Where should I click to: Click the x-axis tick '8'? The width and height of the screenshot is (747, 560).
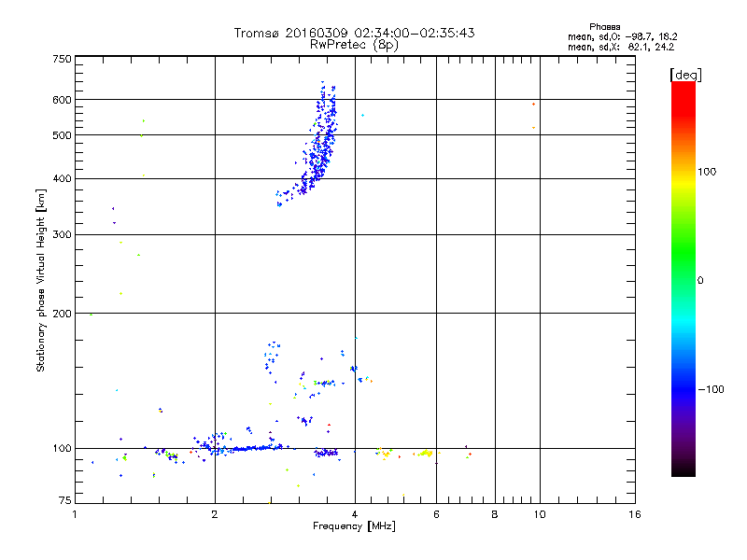(495, 514)
